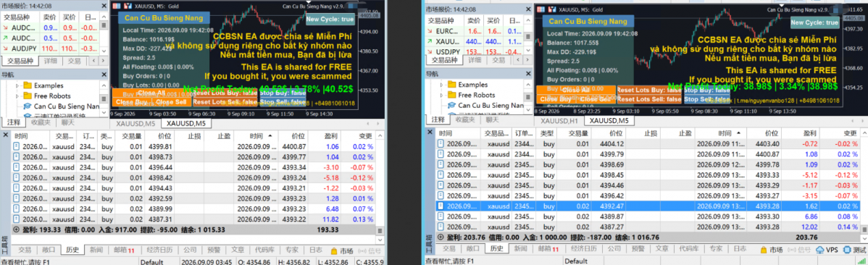Click 信号 signals icon in right toolbox
Screen dimensions: 868x265
click(791, 250)
